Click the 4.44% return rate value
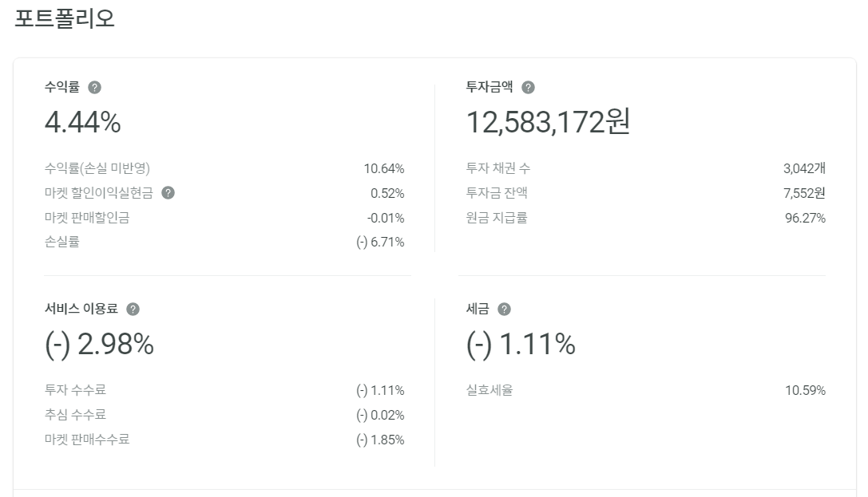This screenshot has width=868, height=497. pos(82,122)
